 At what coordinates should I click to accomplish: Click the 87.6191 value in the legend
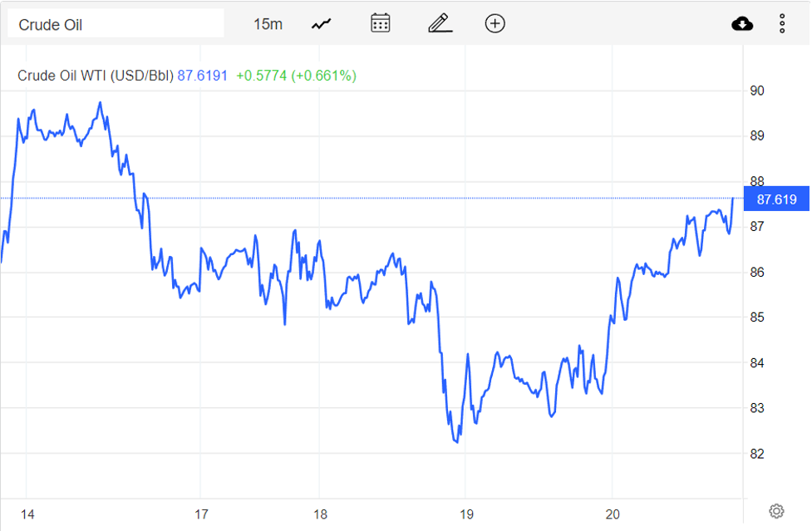point(203,76)
